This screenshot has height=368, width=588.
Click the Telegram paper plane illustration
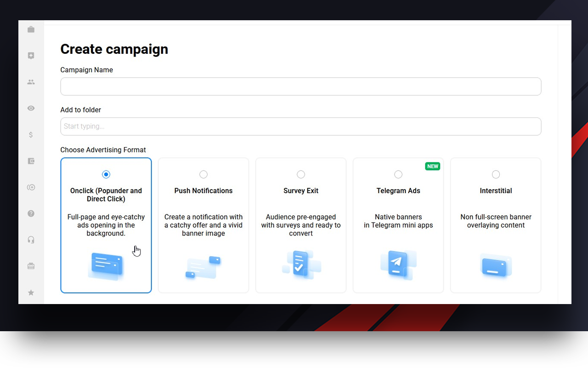[x=398, y=264]
